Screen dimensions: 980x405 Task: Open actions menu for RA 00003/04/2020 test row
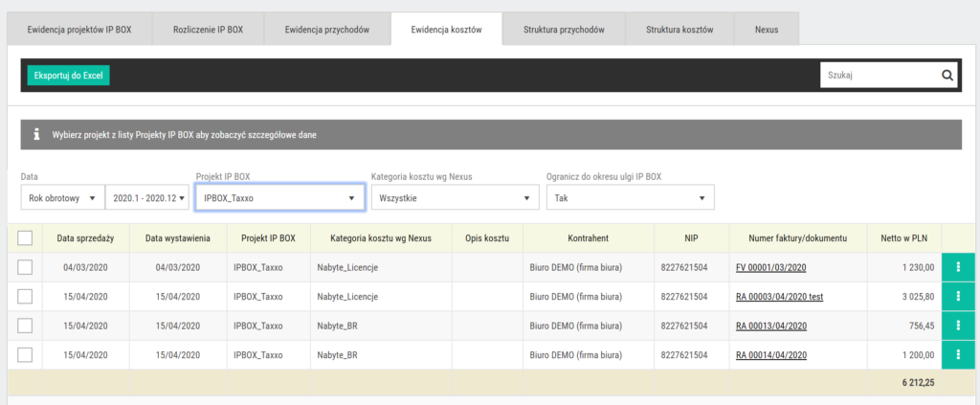point(957,297)
